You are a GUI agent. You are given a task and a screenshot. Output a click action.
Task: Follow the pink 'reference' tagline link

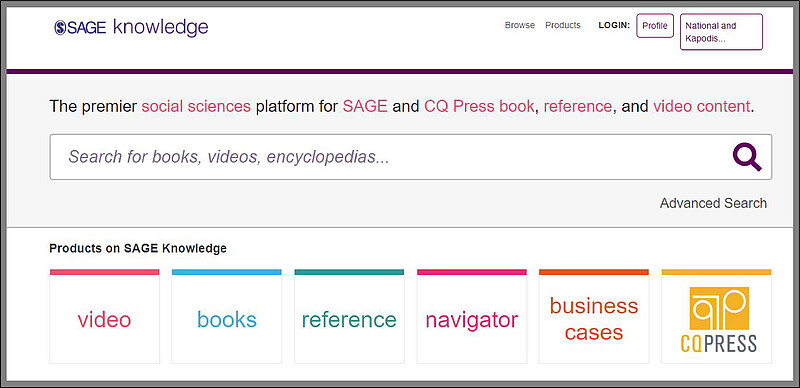tap(578, 107)
